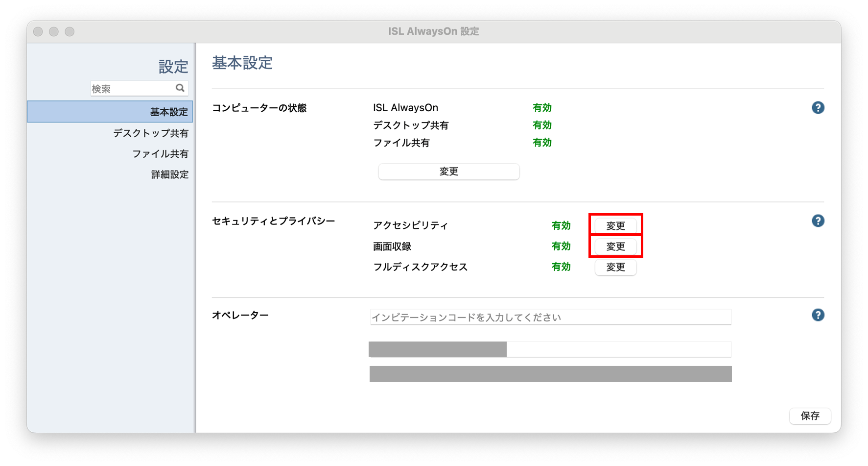This screenshot has width=868, height=466.
Task: Click 変更 button under computer status
Action: pyautogui.click(x=448, y=172)
